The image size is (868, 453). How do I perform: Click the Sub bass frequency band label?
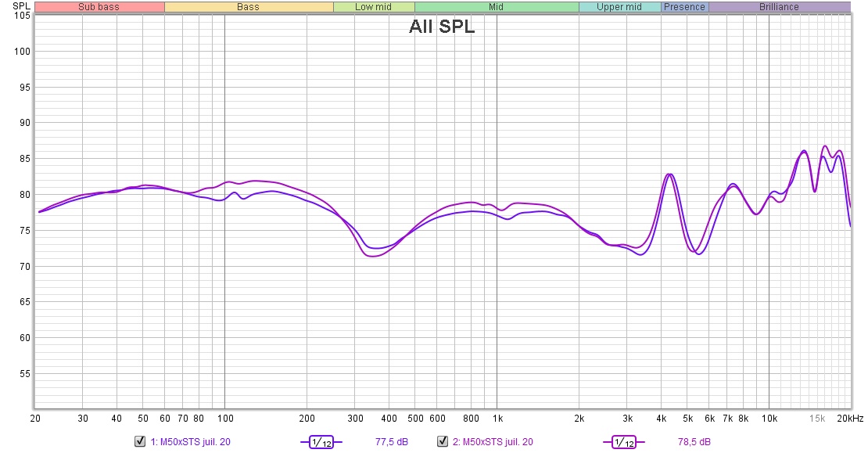(99, 6)
